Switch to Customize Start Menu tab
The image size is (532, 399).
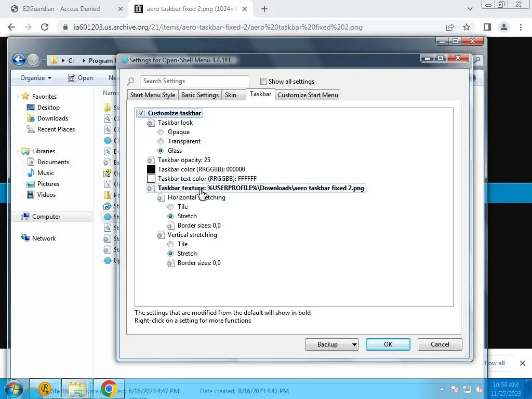coord(308,95)
